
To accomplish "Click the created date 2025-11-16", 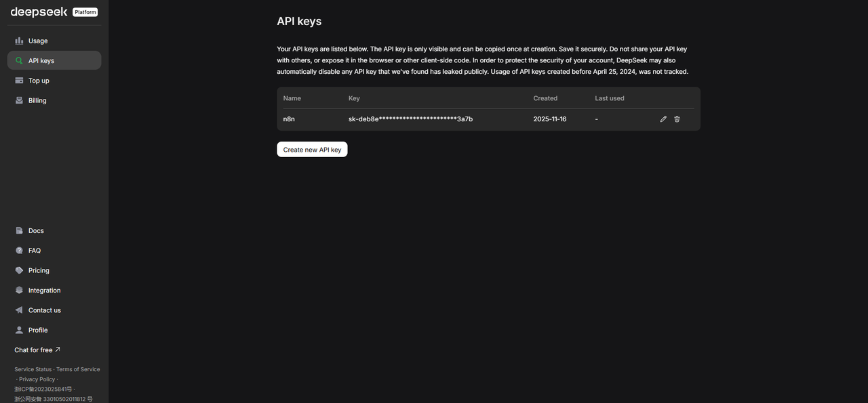I will 550,119.
